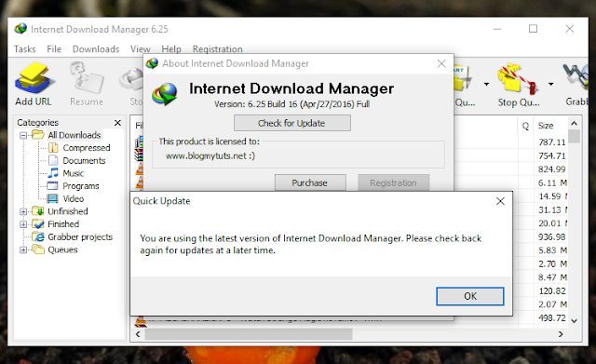Select the Grabber projects item

pos(80,237)
